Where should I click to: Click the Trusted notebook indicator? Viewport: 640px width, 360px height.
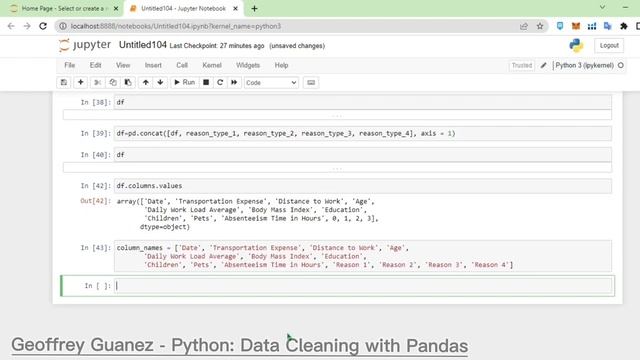522,65
